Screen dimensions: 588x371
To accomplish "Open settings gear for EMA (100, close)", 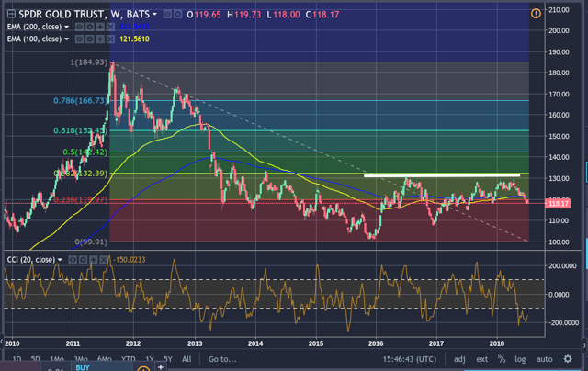I will (90, 39).
